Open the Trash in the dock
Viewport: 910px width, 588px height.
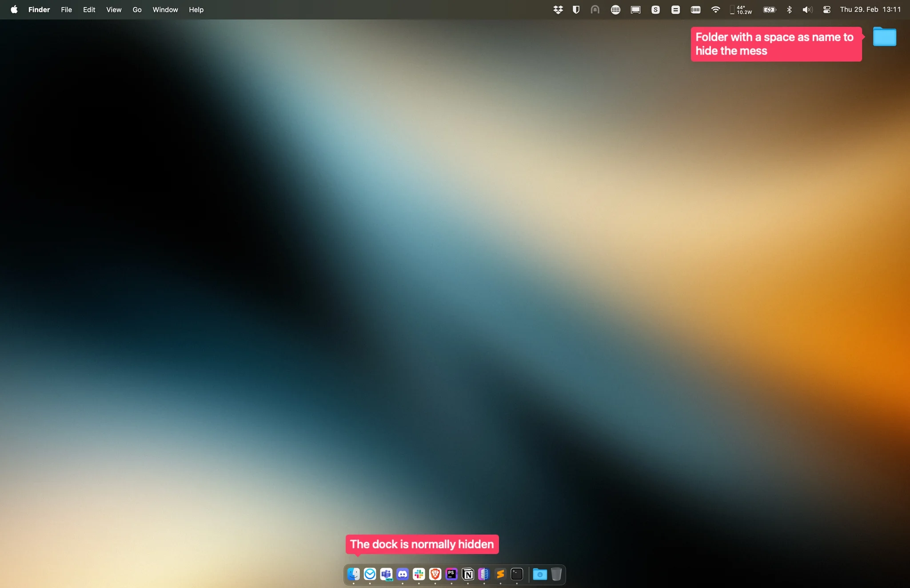point(556,574)
